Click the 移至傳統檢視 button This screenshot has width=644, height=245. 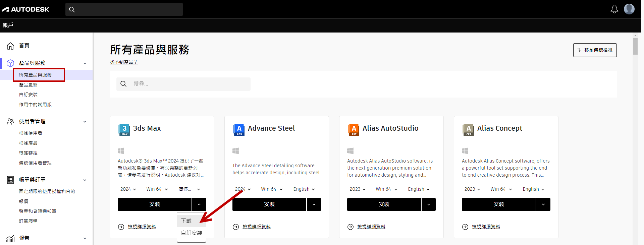[x=595, y=50]
